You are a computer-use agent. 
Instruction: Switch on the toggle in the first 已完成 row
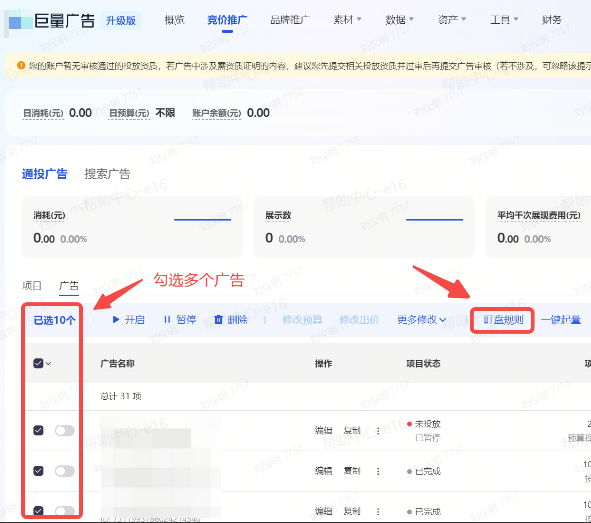click(x=65, y=471)
